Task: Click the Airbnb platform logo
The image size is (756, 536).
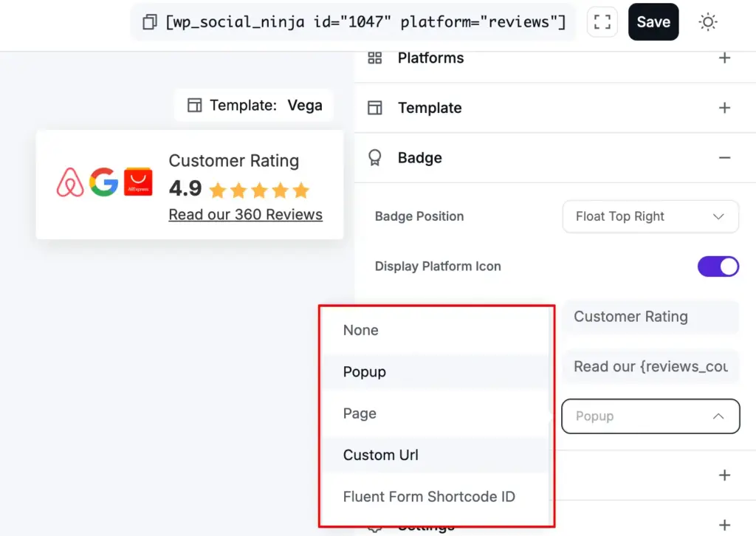Action: point(71,182)
